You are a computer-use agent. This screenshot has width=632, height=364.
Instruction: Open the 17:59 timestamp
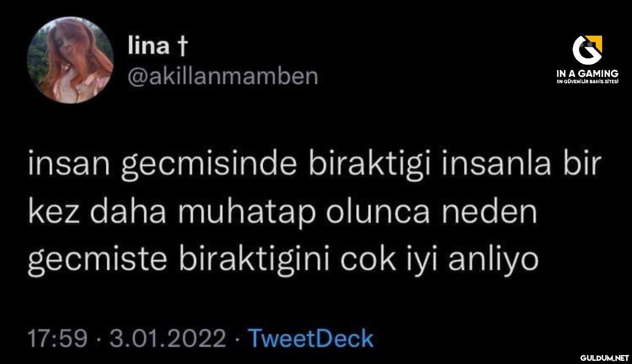(x=57, y=339)
